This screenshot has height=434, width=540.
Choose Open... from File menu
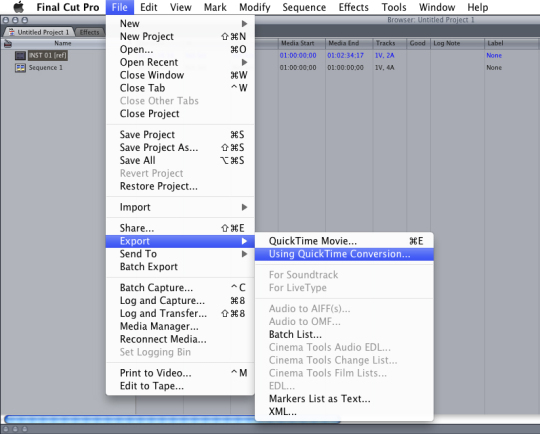click(180, 49)
